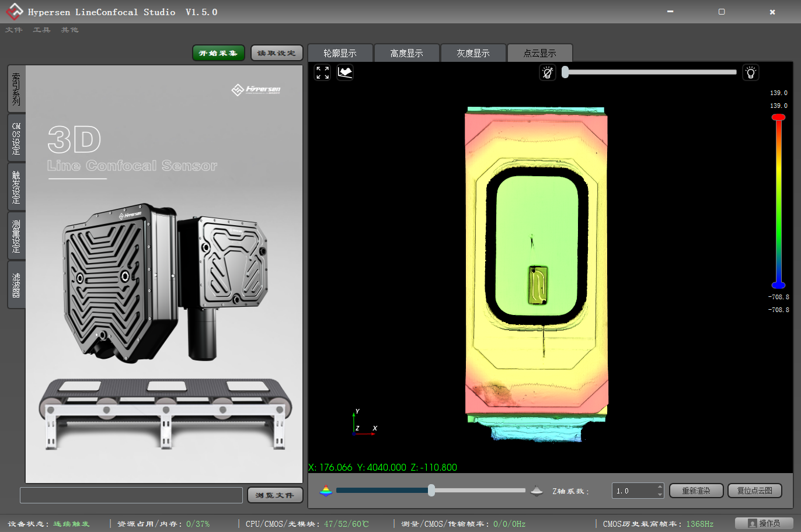This screenshot has height=532, width=801.
Task: Click the rainbow color scale bar
Action: coord(778,201)
